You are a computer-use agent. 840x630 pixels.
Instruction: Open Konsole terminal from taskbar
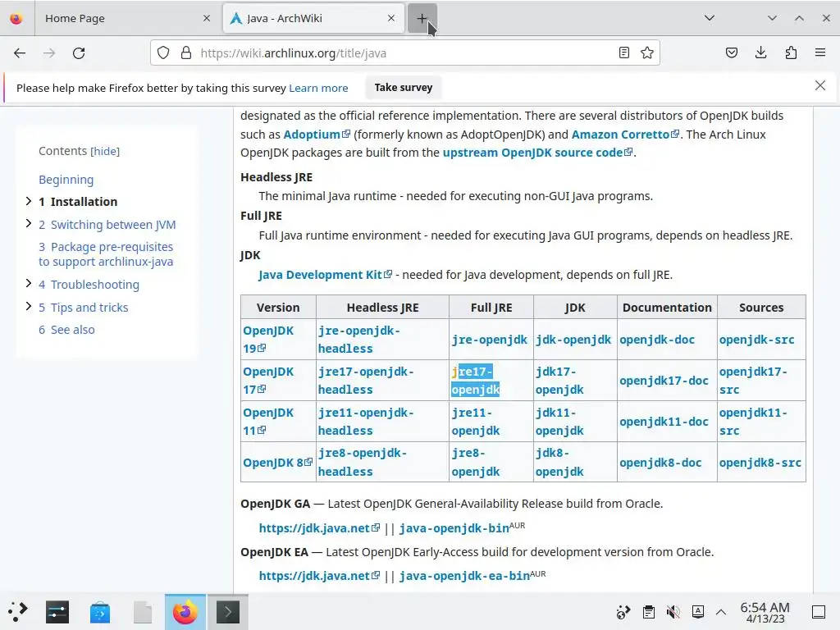tap(228, 612)
